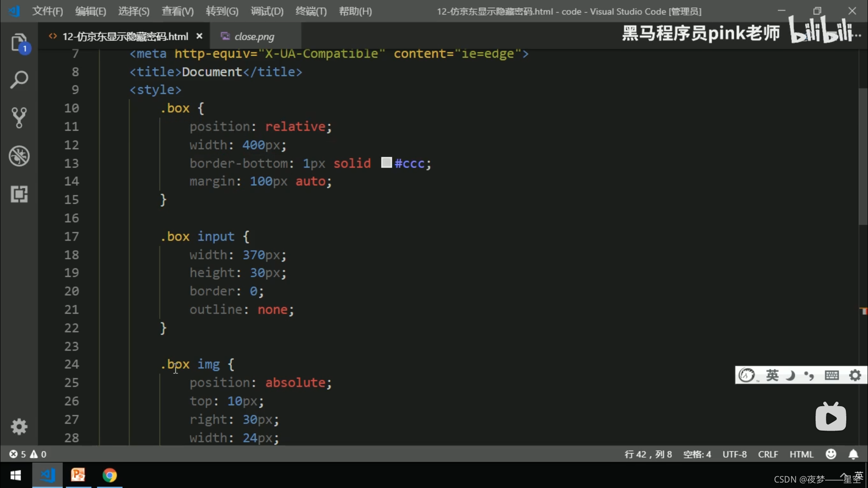Screen dimensions: 868x488
Task: Click the 行 42, 列 8 cursor position
Action: 648,454
